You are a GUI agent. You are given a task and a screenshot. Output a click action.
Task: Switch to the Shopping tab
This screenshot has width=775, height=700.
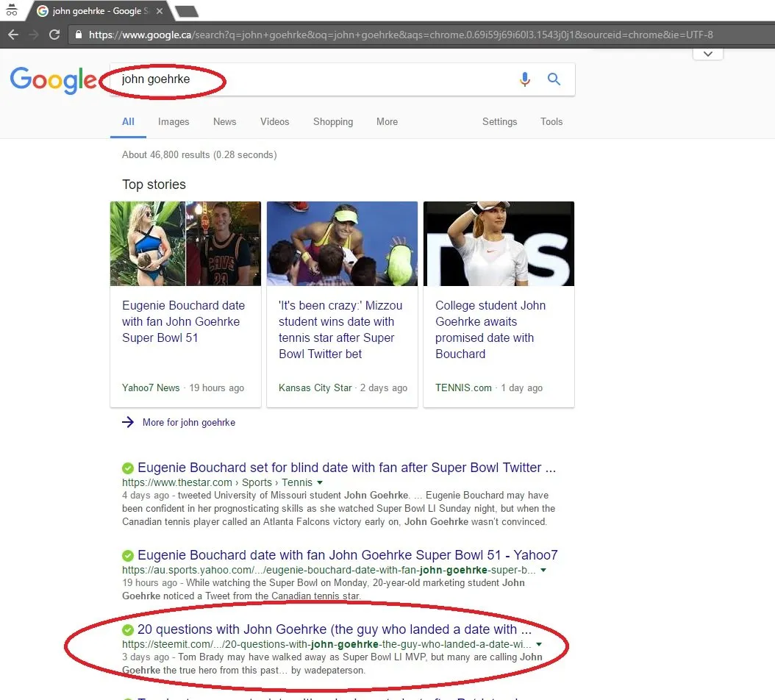(333, 121)
